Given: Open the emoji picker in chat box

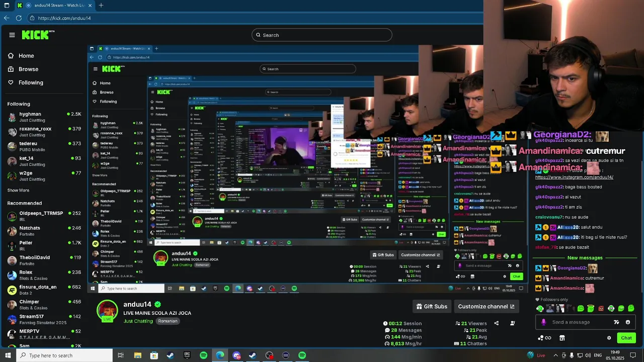Looking at the screenshot, I should click(x=628, y=322).
